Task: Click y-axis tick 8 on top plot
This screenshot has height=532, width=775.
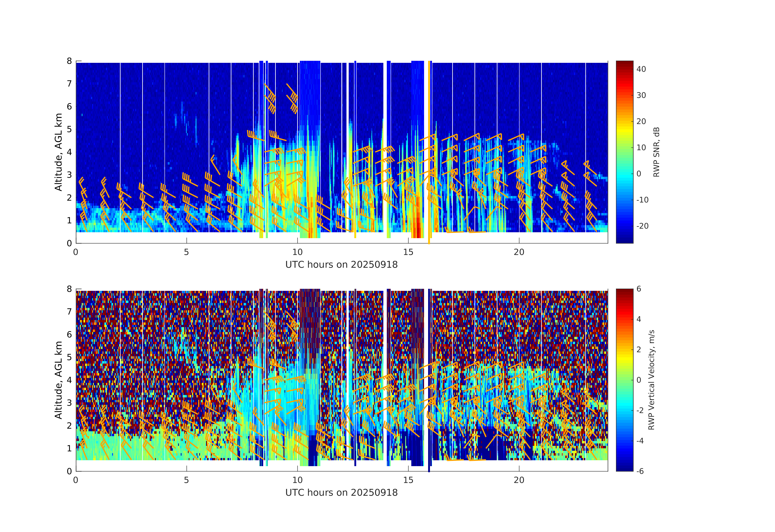Action: (x=69, y=61)
